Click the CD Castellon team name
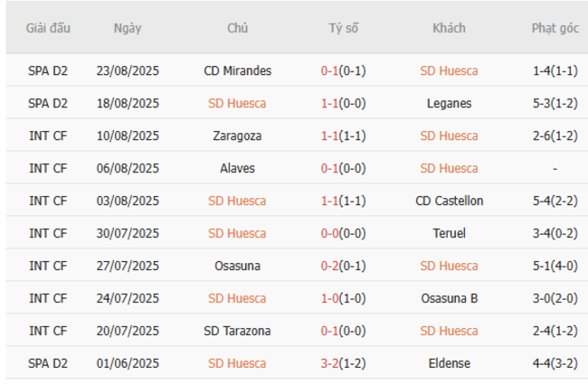 [449, 201]
